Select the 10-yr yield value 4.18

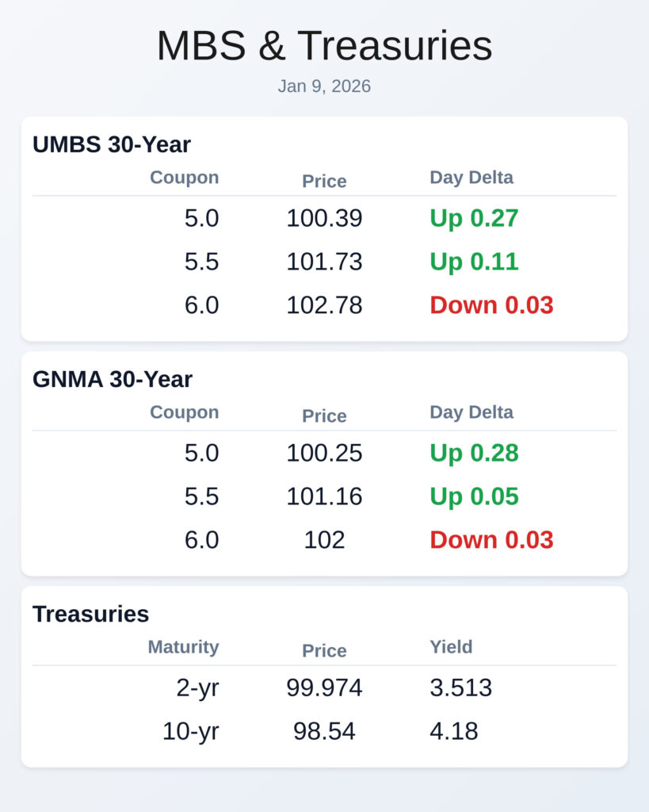tap(454, 731)
